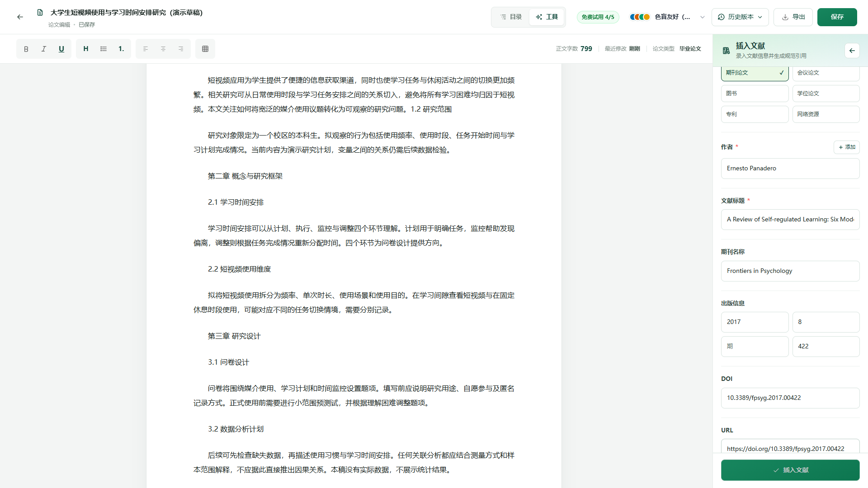The width and height of the screenshot is (868, 488).
Task: Insert a table
Action: [x=205, y=49]
